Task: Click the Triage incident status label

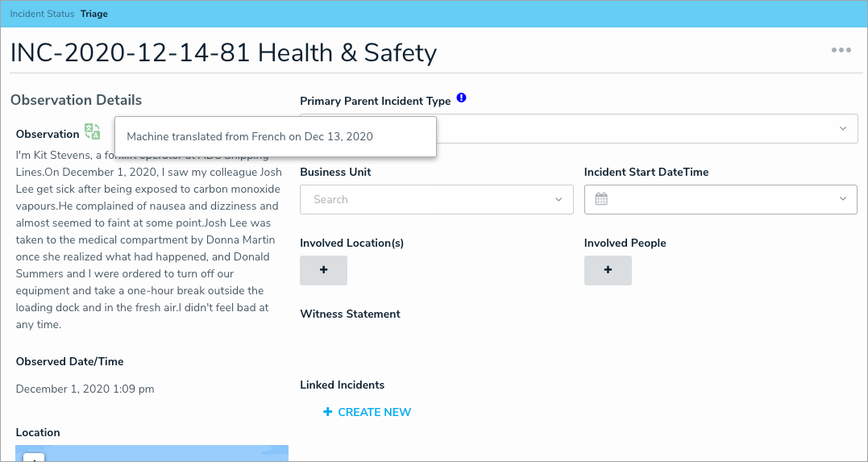Action: (x=94, y=14)
